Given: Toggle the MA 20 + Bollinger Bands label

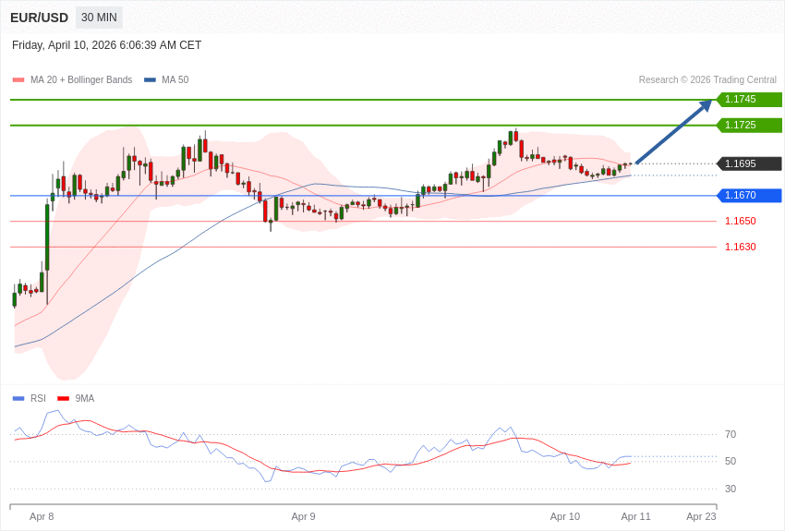Looking at the screenshot, I should click(x=81, y=80).
